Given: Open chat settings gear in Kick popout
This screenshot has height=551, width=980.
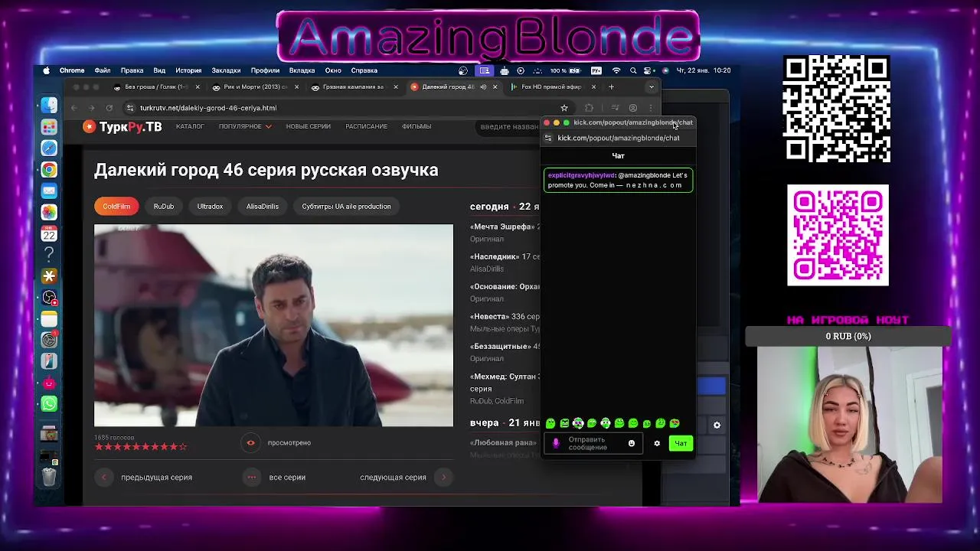Looking at the screenshot, I should (x=657, y=443).
